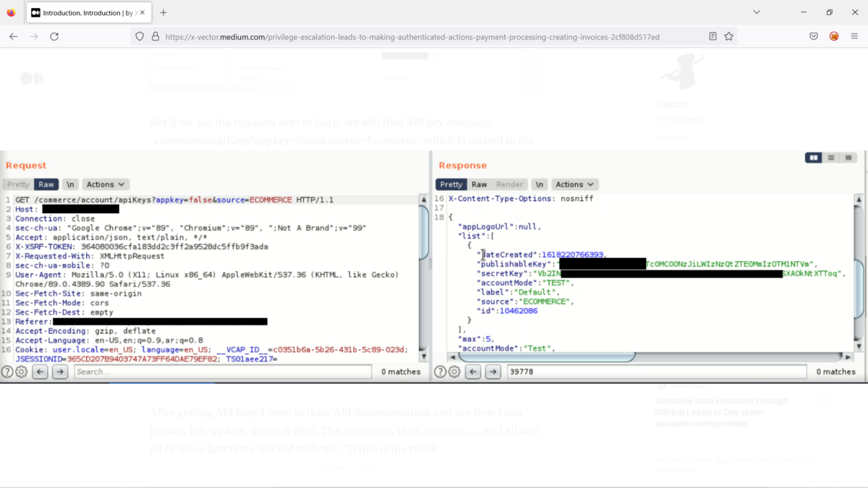Bookmark this page with the star icon

(728, 36)
